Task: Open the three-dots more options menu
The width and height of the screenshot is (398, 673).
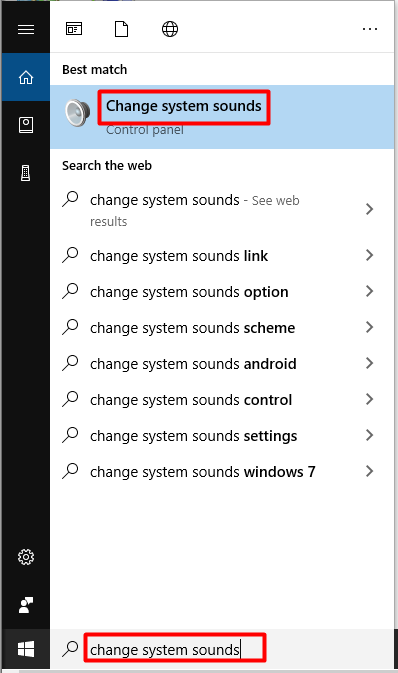Action: (x=370, y=29)
